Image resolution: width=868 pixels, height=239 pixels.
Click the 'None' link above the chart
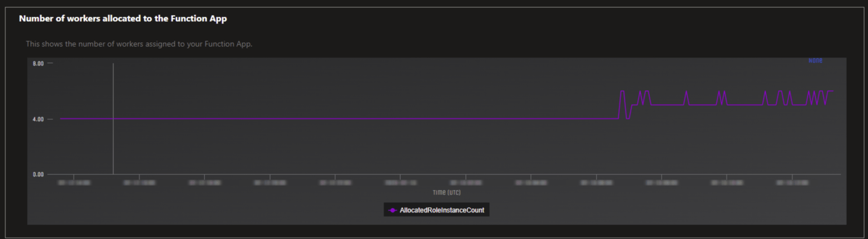coord(815,61)
